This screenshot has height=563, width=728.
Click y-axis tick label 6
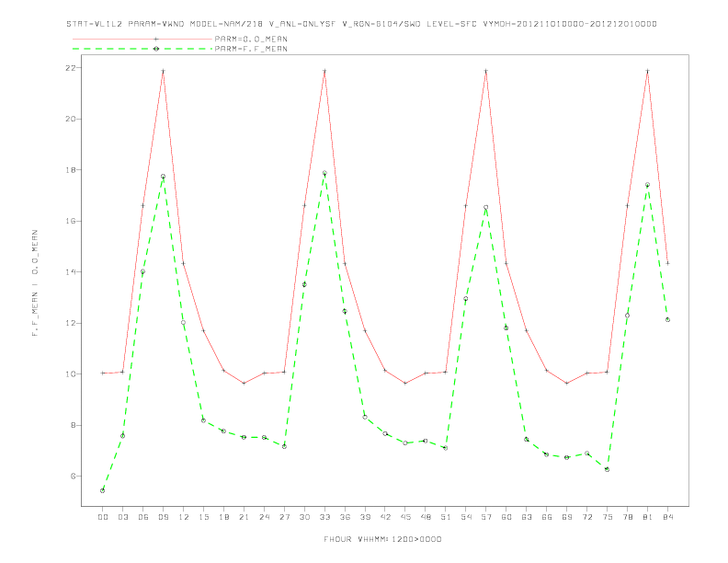(x=74, y=477)
